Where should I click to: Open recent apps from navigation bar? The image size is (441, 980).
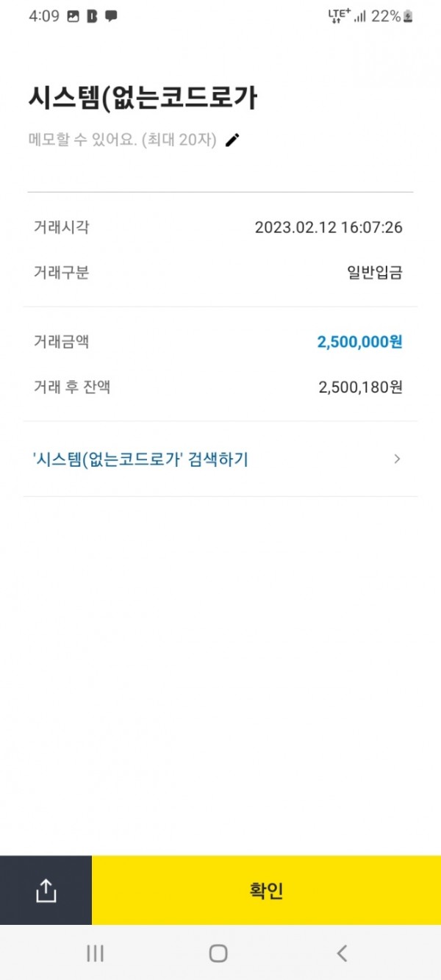tap(95, 954)
